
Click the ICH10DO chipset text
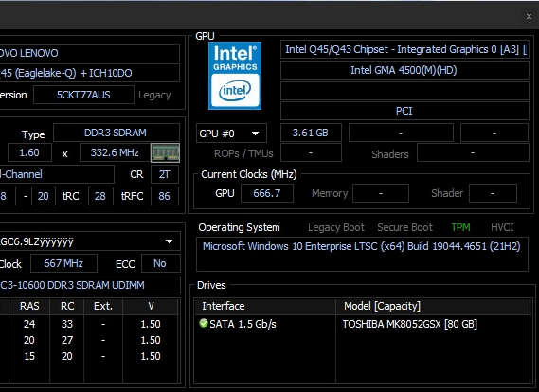tap(111, 73)
